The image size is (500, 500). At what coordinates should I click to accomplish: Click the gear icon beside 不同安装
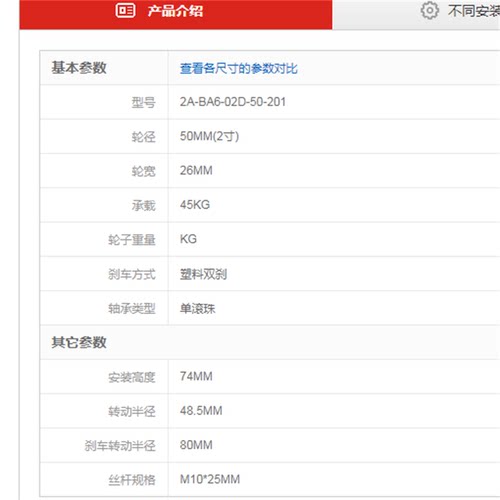(430, 11)
